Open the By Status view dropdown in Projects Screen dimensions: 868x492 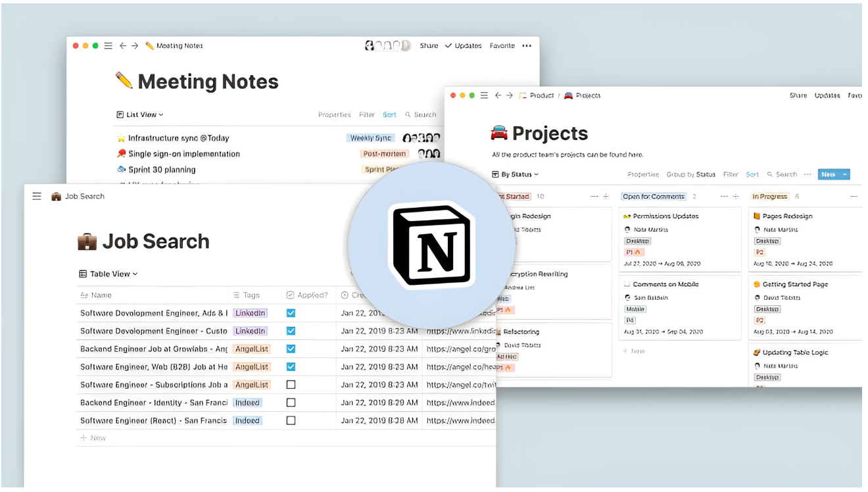tap(515, 174)
